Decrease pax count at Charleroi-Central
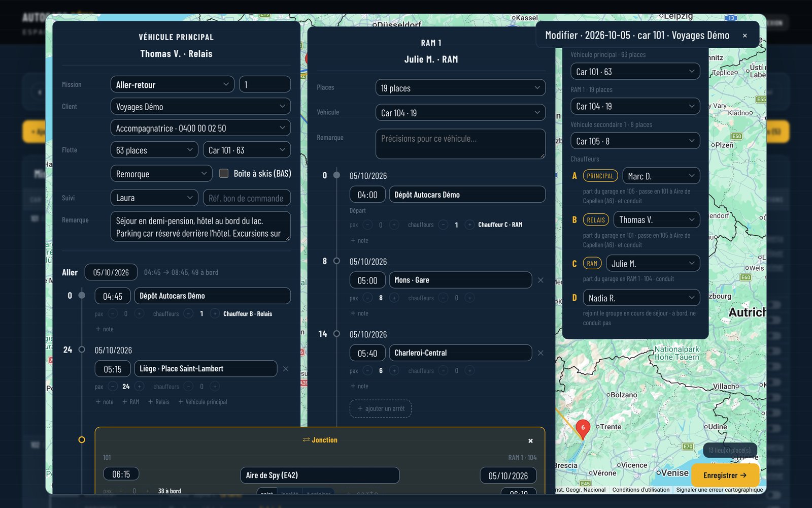The width and height of the screenshot is (812, 508). [367, 371]
